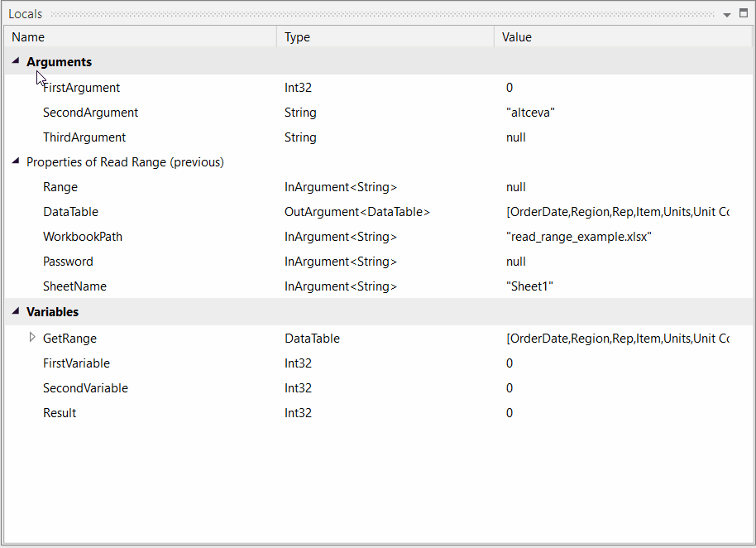This screenshot has height=548, width=756.
Task: Maximize the Locals panel with square icon
Action: click(x=744, y=13)
